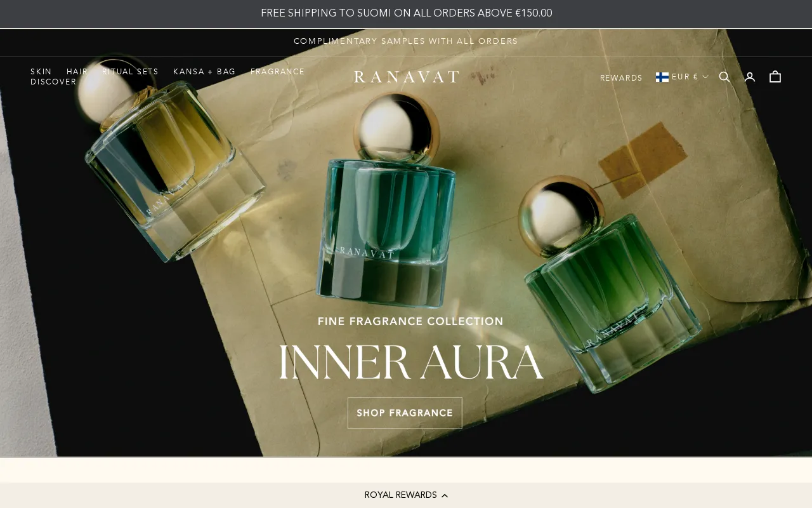Open the shopping bag cart icon

pos(775,77)
